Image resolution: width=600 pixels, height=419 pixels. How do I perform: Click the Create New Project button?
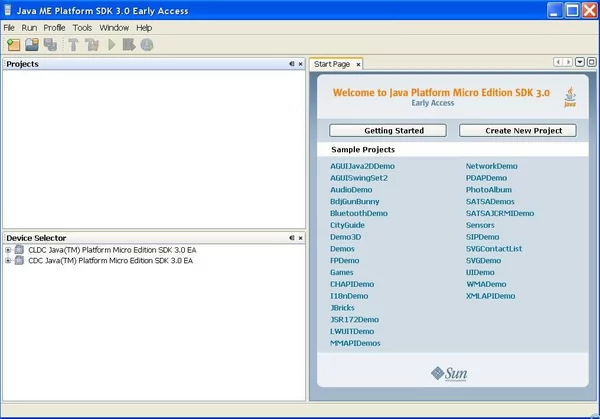[x=517, y=130]
